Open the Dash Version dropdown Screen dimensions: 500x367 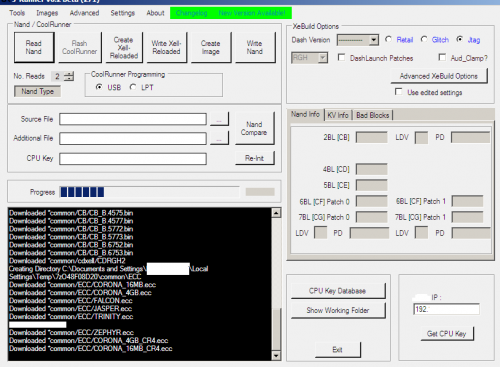[x=374, y=40]
